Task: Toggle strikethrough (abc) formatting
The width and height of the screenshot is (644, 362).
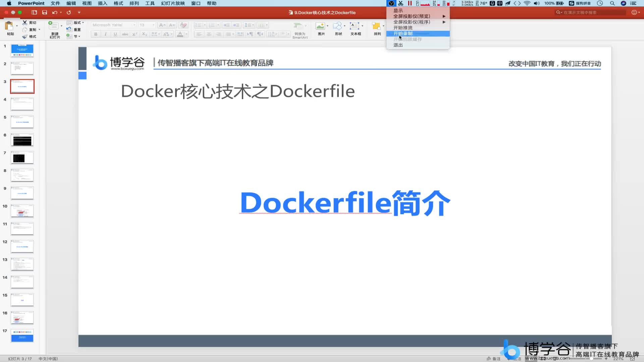Action: [125, 34]
